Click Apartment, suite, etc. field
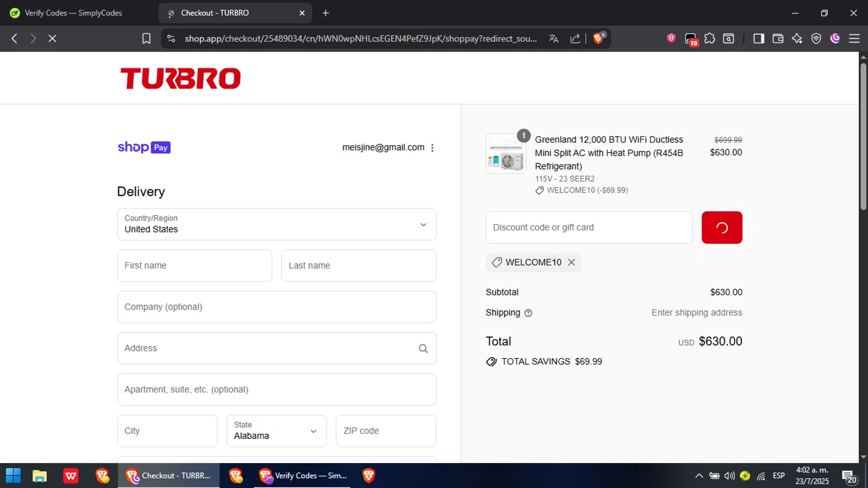Image resolution: width=868 pixels, height=488 pixels. click(x=277, y=390)
